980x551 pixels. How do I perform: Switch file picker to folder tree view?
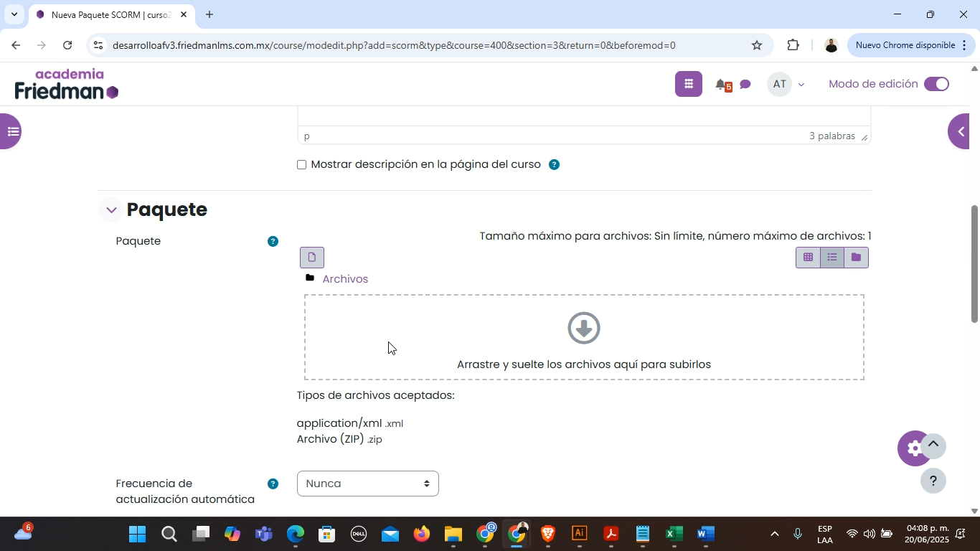pyautogui.click(x=856, y=258)
